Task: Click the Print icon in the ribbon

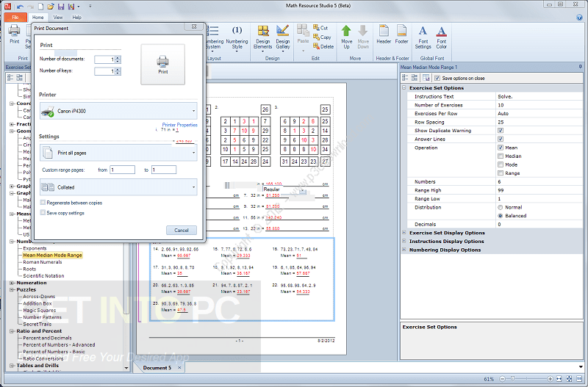Action: click(x=14, y=35)
